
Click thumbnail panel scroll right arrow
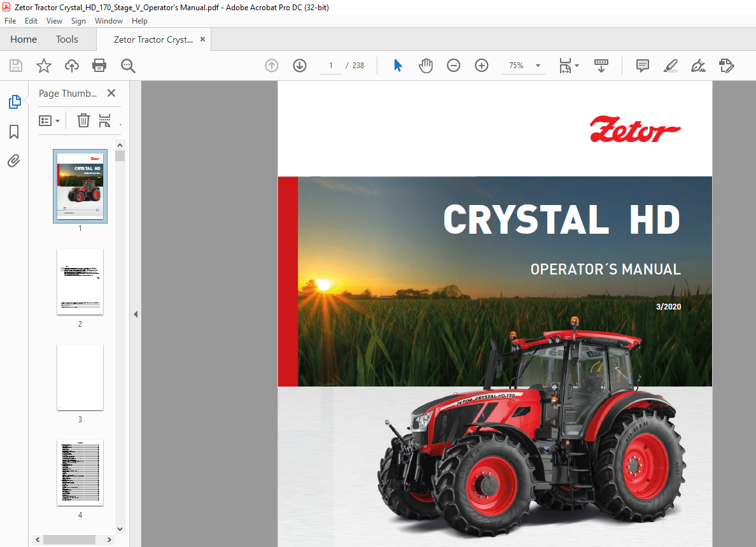click(x=109, y=540)
